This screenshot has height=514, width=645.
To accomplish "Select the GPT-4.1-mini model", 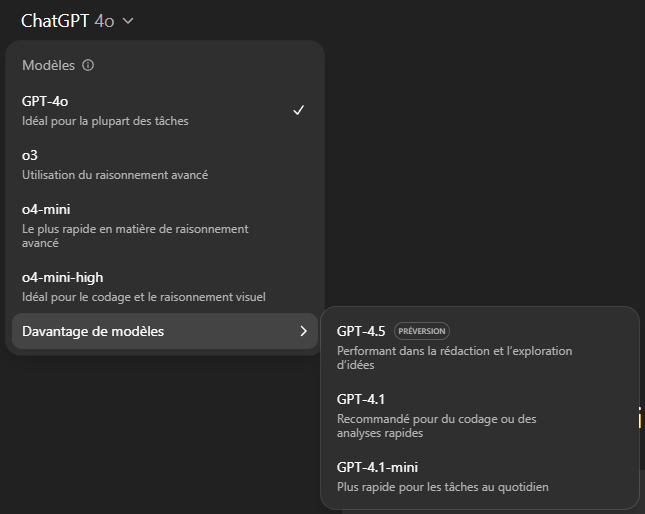I will pyautogui.click(x=480, y=477).
